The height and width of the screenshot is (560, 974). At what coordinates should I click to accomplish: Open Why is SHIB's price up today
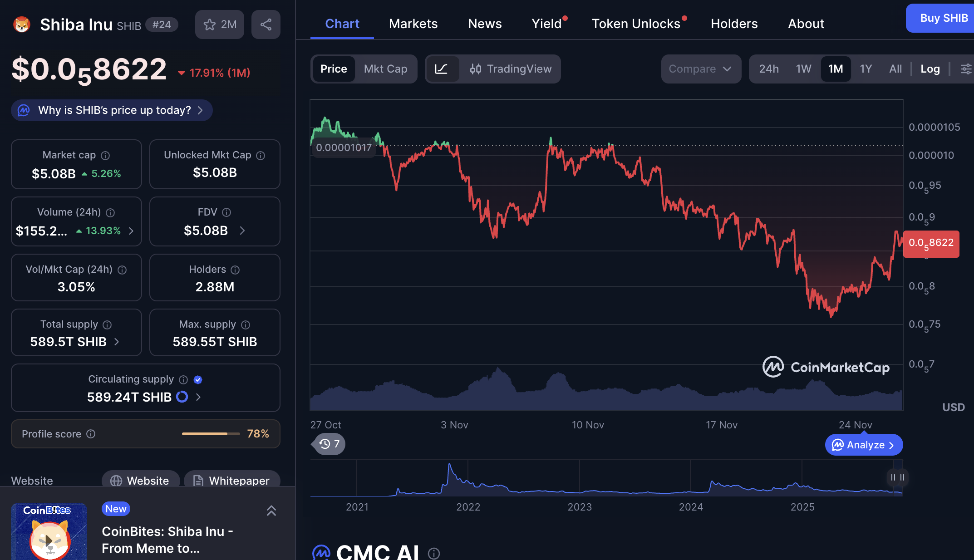(x=112, y=110)
